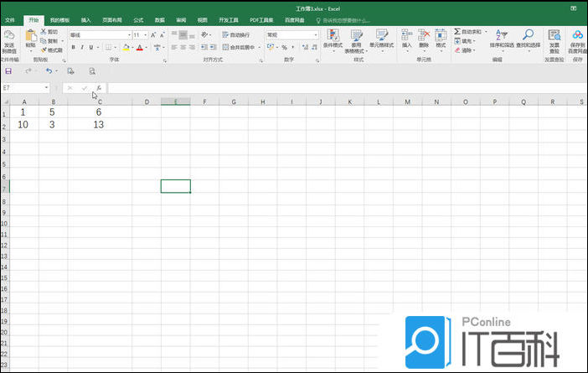Open the borders dropdown arrow
The width and height of the screenshot is (588, 373).
115,47
